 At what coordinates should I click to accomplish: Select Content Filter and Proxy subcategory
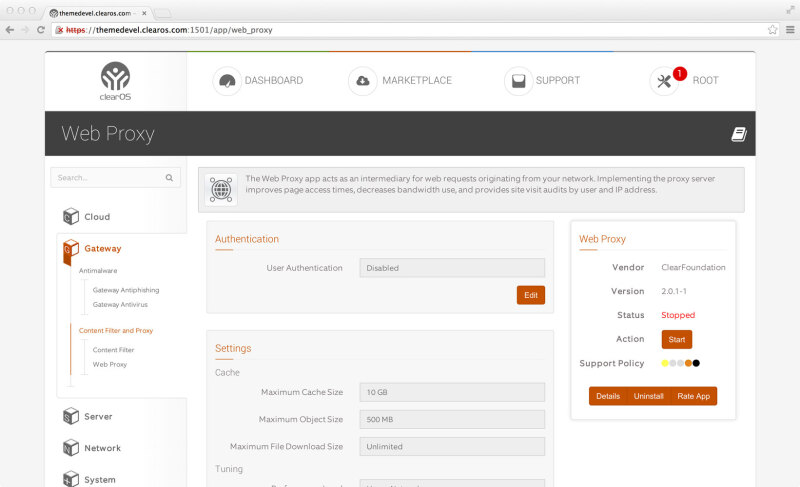(x=116, y=330)
